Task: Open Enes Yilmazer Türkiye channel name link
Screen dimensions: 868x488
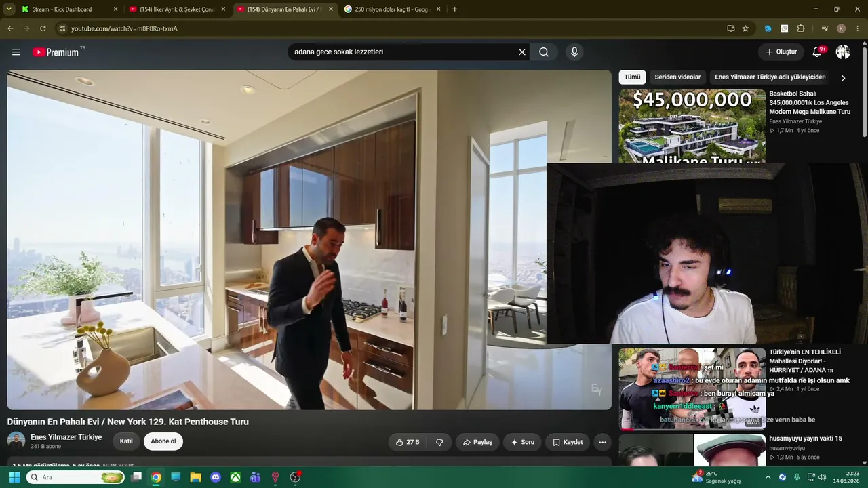Action: (66, 437)
